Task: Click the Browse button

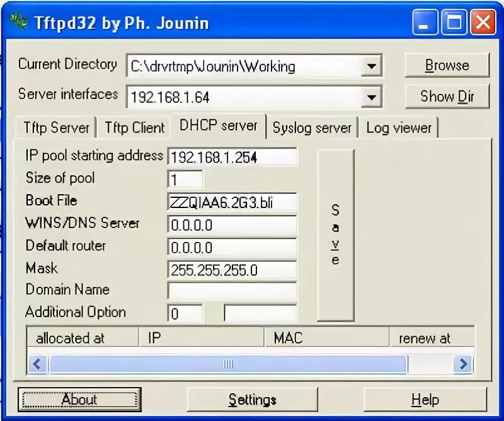Action: tap(447, 66)
